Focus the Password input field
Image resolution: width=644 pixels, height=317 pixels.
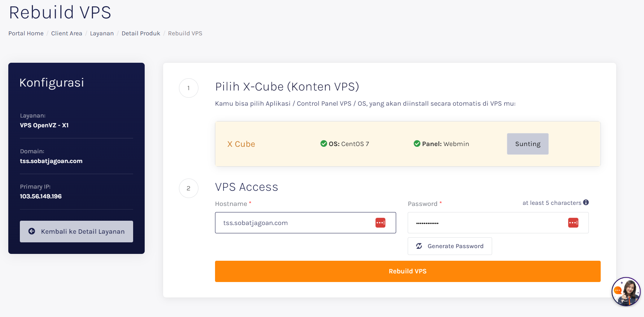click(498, 223)
